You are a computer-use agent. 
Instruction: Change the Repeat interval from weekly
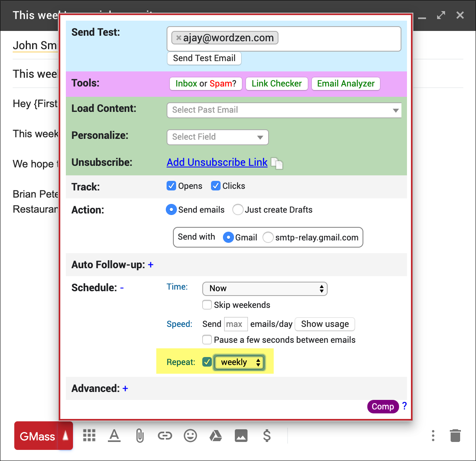coord(239,362)
